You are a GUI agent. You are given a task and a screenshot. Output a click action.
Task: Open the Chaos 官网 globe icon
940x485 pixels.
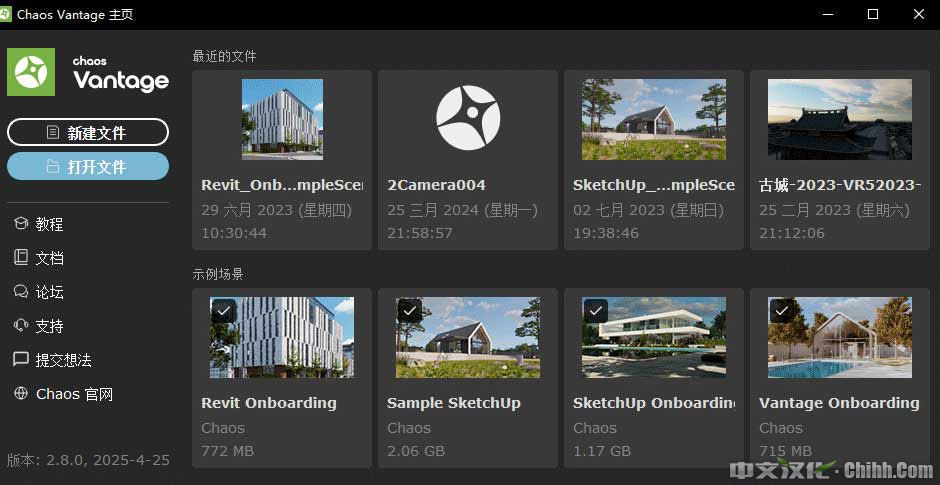tap(20, 394)
